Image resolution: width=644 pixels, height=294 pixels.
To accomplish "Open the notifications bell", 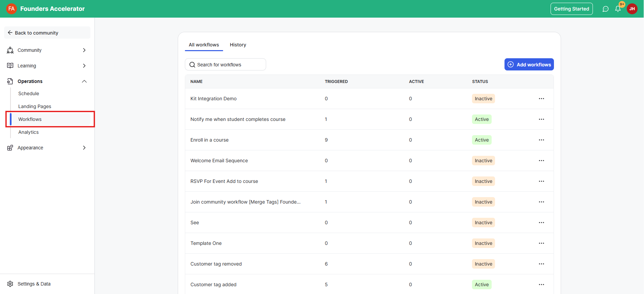I will [618, 9].
